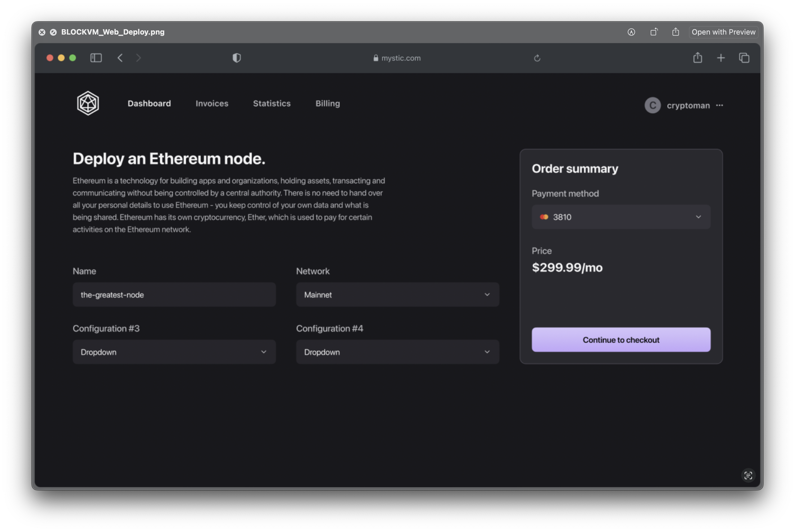Click the Quick Look Markup icon
This screenshot has height=532, width=795.
[x=631, y=32]
